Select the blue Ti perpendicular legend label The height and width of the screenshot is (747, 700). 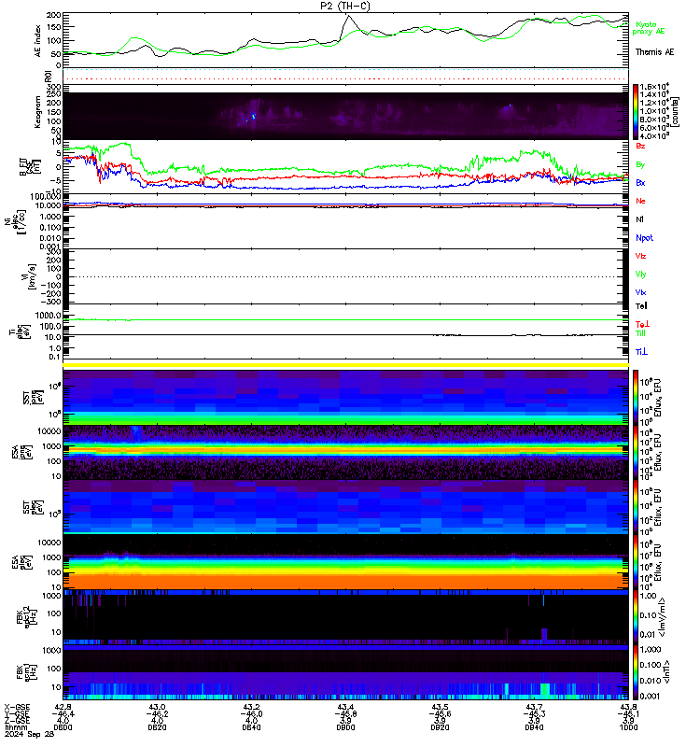(x=641, y=352)
